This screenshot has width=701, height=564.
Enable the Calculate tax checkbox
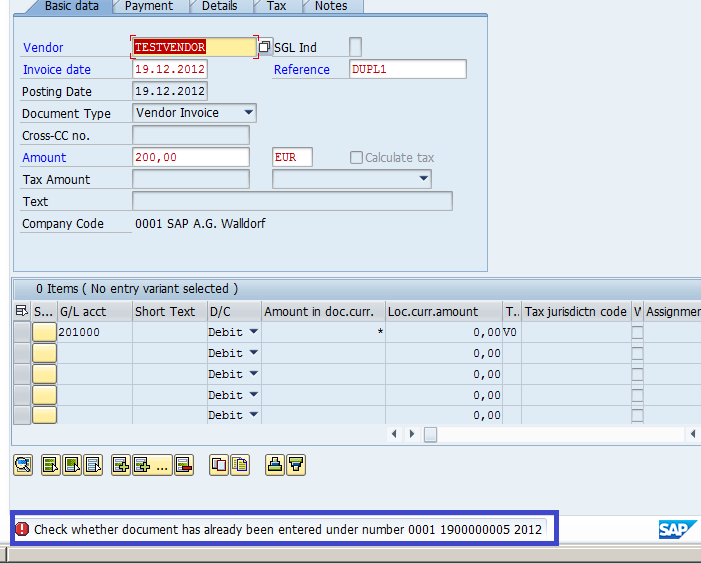tap(356, 157)
